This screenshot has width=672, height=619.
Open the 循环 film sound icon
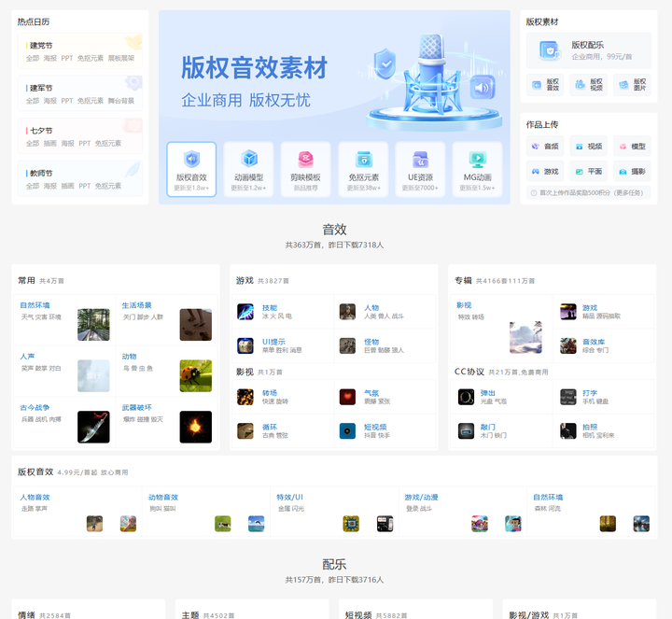click(x=245, y=430)
